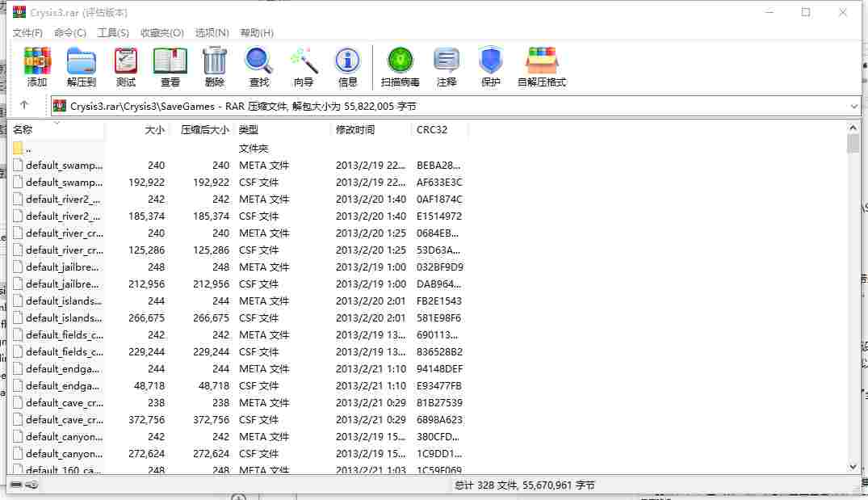This screenshot has height=500, width=868.
Task: Open the File (文件) menu
Action: pyautogui.click(x=27, y=32)
